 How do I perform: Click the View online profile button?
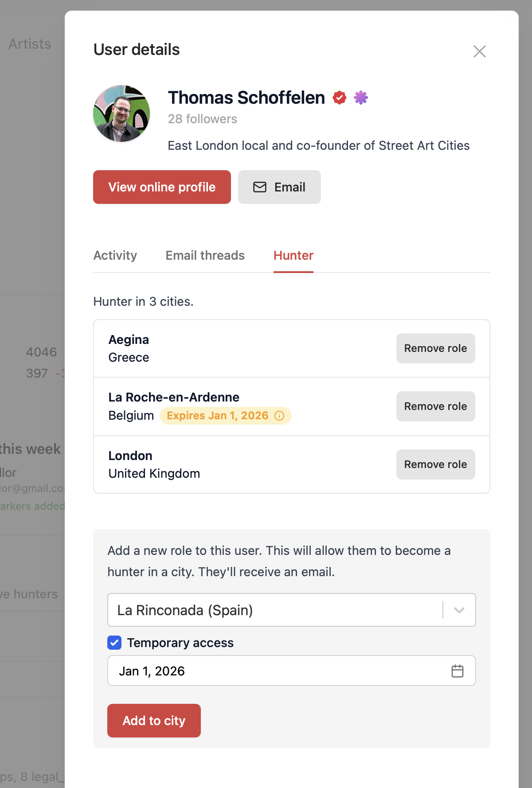pos(162,187)
